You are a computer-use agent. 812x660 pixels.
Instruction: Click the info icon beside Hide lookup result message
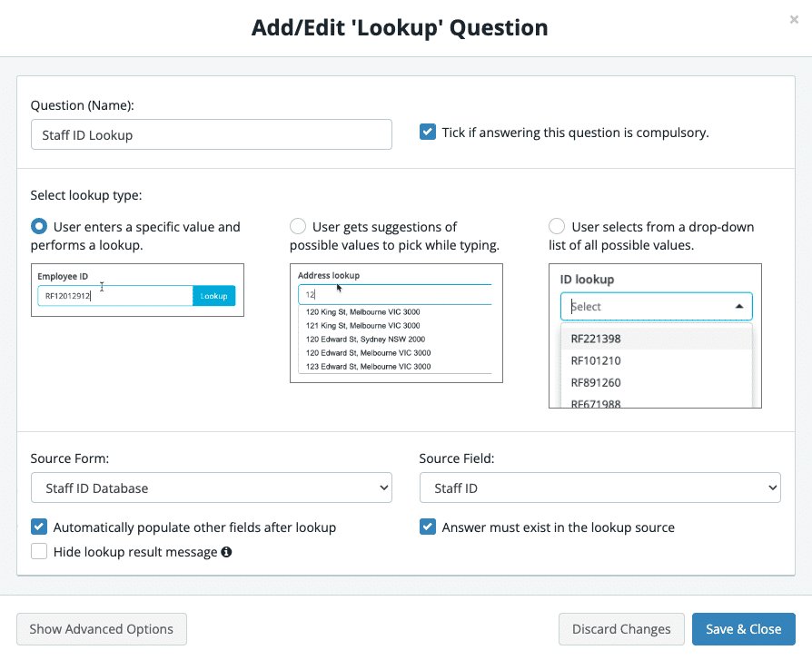pos(226,552)
